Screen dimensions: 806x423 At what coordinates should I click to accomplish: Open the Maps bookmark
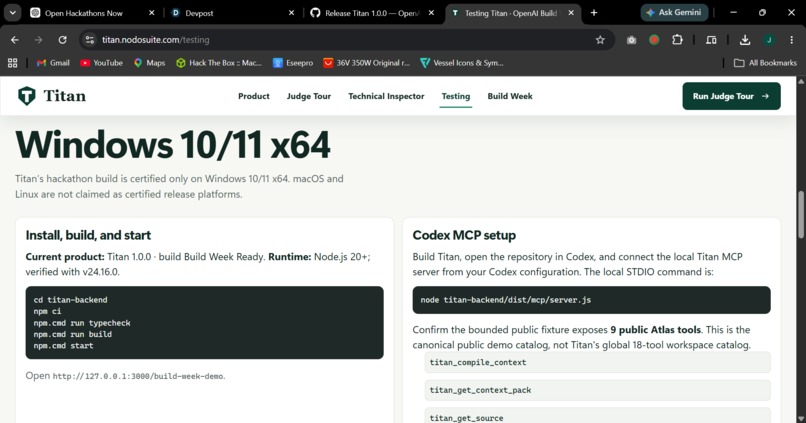[150, 63]
